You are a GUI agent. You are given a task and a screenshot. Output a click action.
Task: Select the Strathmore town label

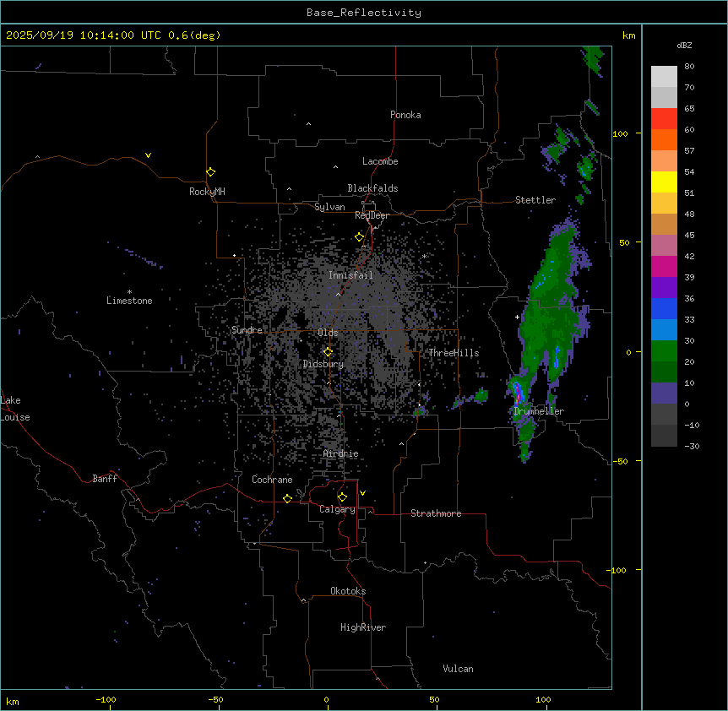pyautogui.click(x=436, y=513)
